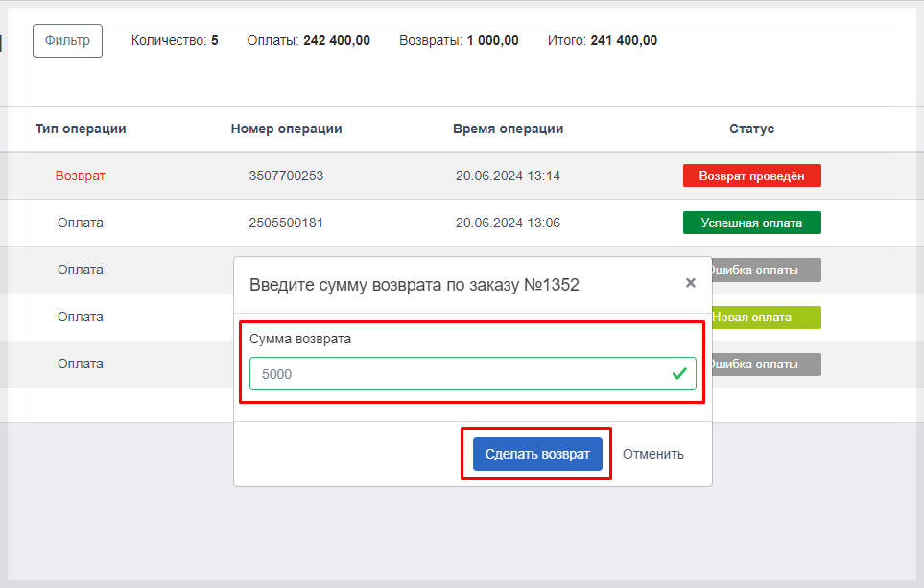Viewport: 924px width, 588px height.
Task: Click operation number 2505500181
Action: (x=286, y=223)
